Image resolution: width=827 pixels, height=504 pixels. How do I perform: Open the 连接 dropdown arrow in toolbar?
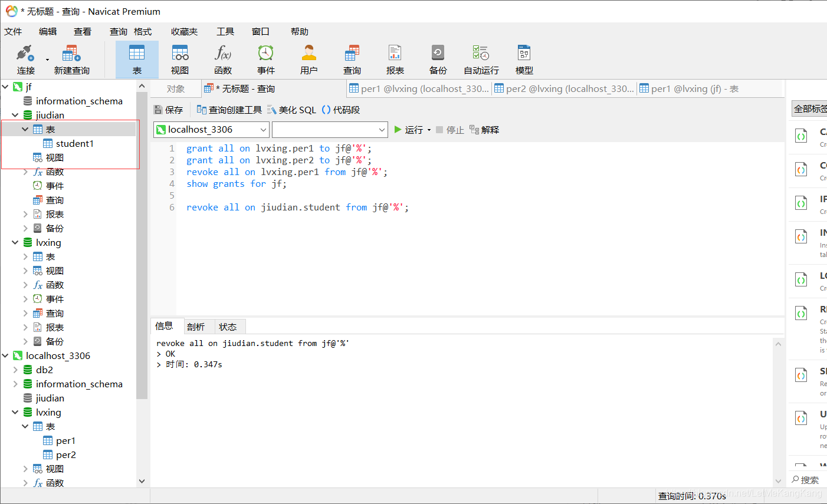click(48, 60)
